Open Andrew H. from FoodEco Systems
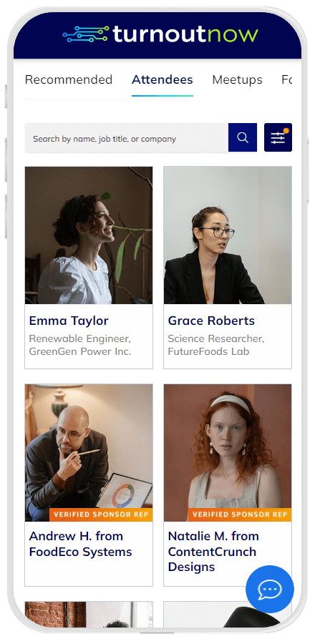The width and height of the screenshot is (315, 644). click(x=80, y=544)
